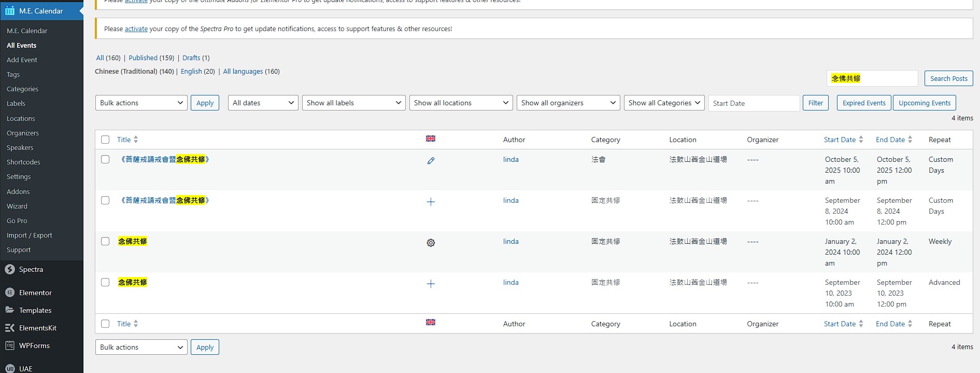Image resolution: width=980 pixels, height=373 pixels.
Task: Toggle the select-all checkbox in table header
Action: click(x=105, y=140)
